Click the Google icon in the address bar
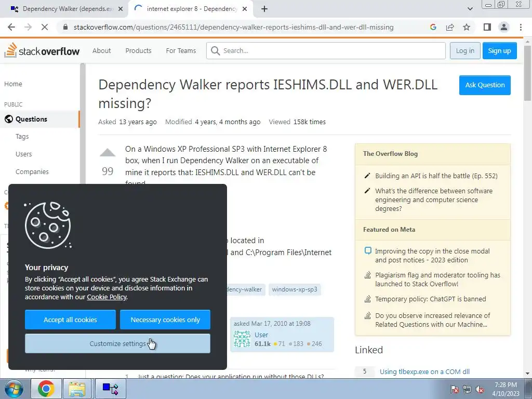The image size is (532, 399). pyautogui.click(x=433, y=27)
